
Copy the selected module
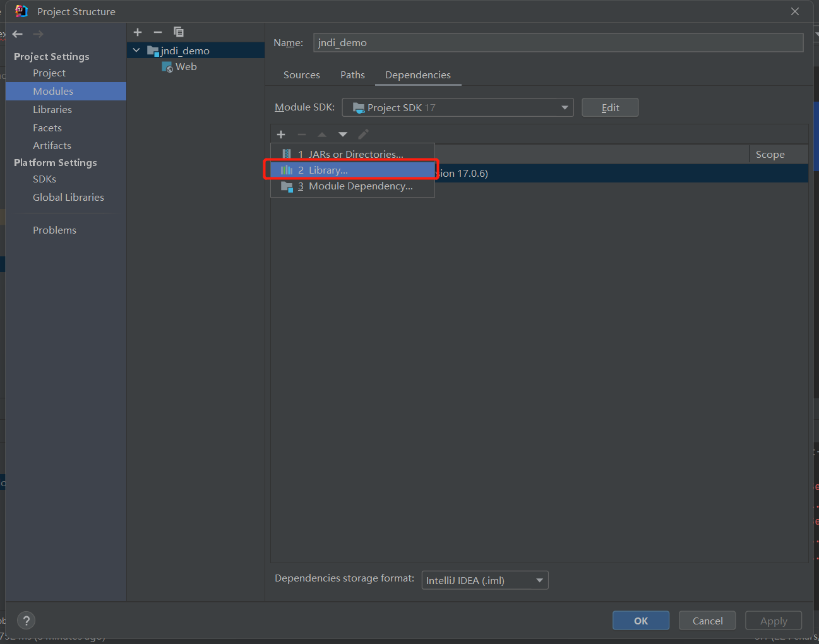pyautogui.click(x=179, y=32)
